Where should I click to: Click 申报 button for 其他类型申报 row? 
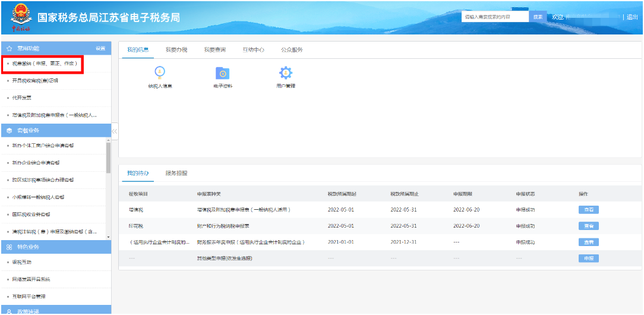588,259
